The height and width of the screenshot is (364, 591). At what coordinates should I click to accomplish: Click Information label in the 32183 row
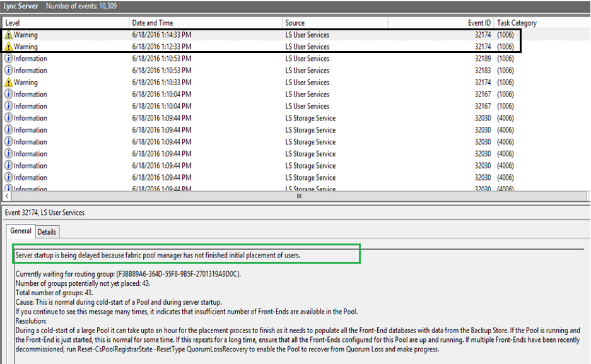(30, 71)
